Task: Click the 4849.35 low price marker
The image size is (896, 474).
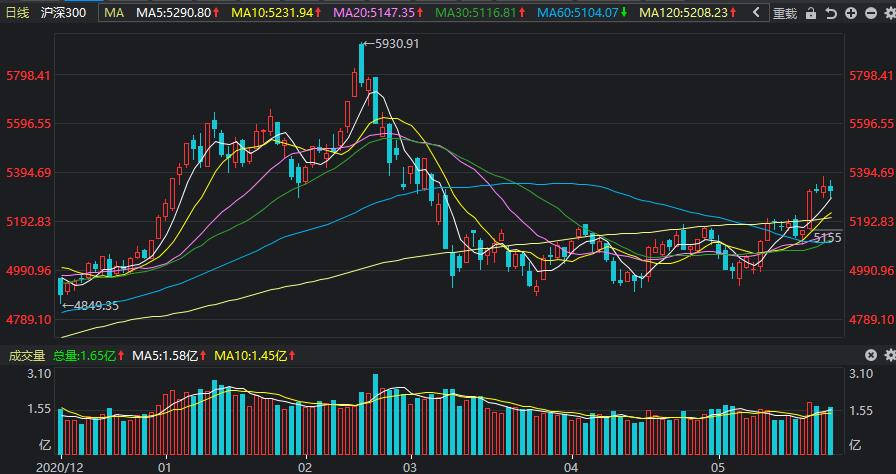Action: 91,306
